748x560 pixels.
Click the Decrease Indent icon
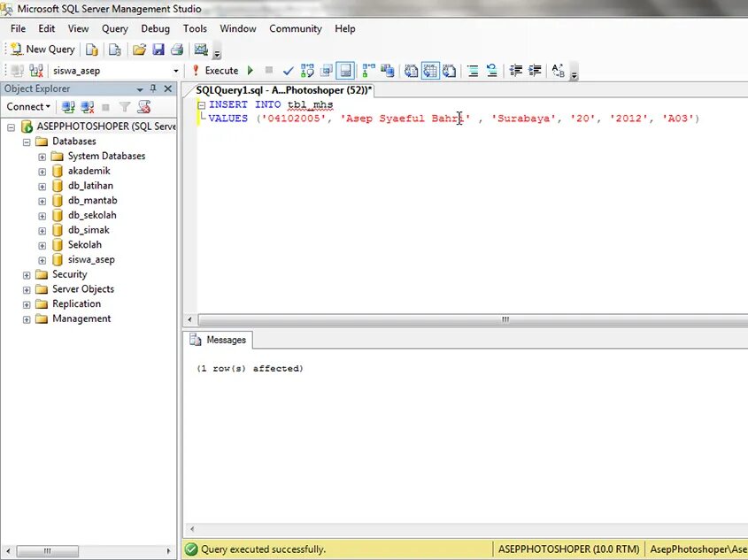tap(516, 71)
